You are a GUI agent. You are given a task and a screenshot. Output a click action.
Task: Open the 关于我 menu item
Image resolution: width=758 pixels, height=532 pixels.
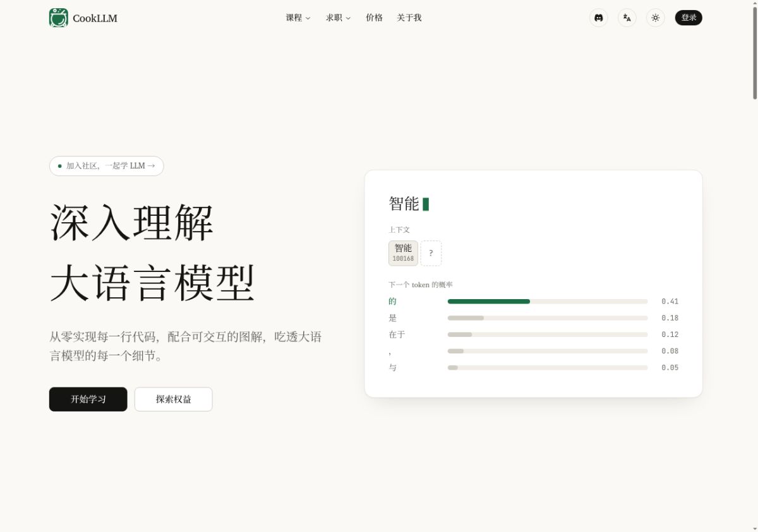coord(409,18)
